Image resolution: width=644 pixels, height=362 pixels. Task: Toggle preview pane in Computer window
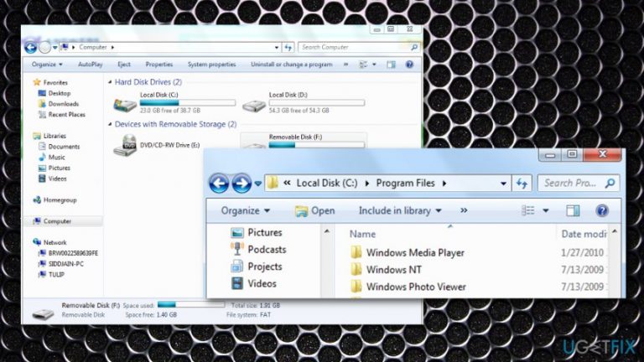pos(391,65)
